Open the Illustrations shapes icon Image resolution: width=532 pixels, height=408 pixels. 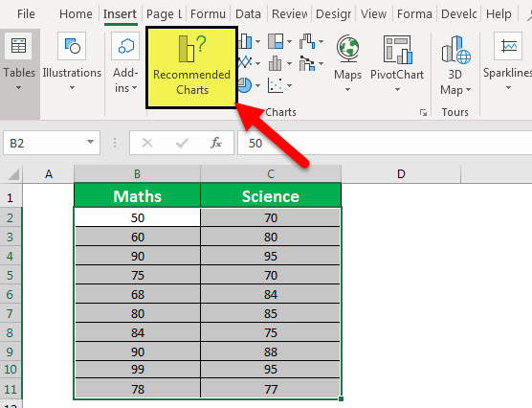pyautogui.click(x=72, y=46)
